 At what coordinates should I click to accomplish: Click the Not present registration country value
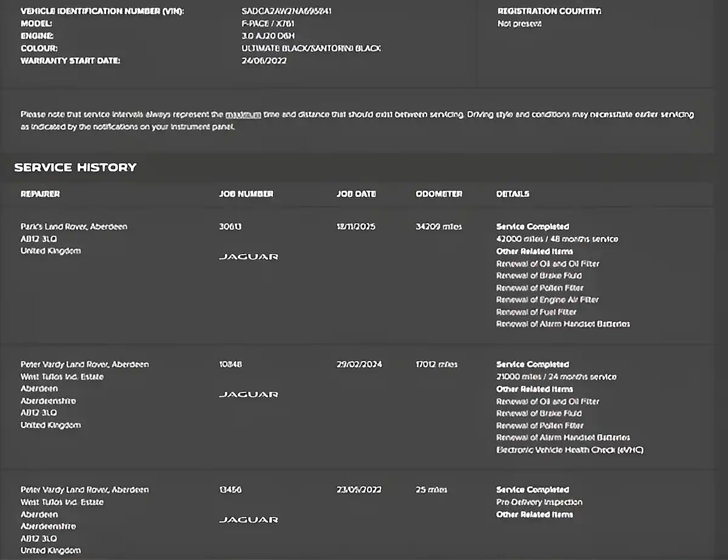pyautogui.click(x=519, y=24)
